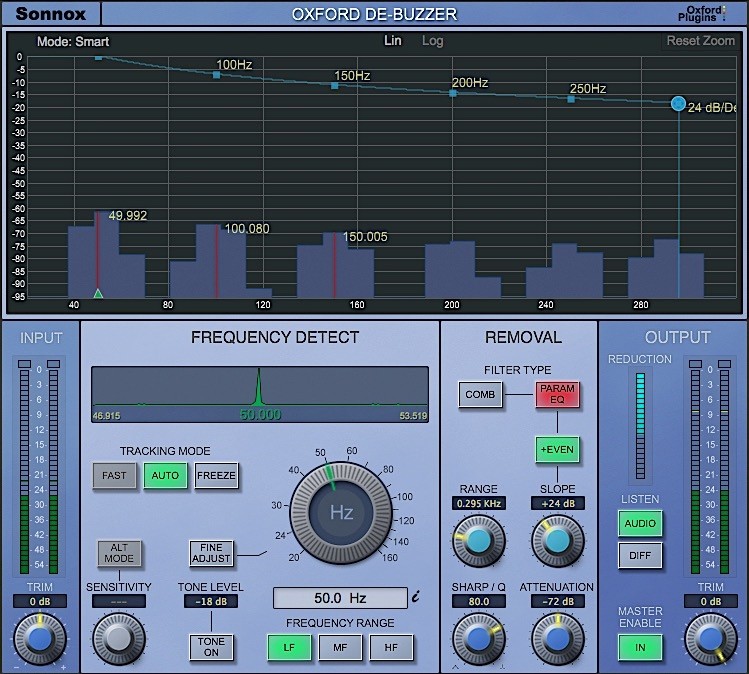The image size is (749, 674).
Task: Switch graph to Lin scale
Action: tap(393, 41)
